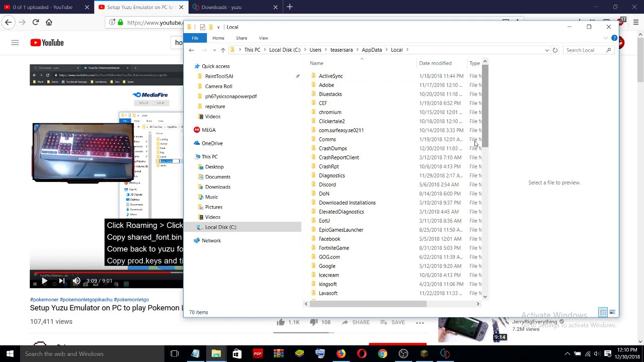Click Explorer horizontal scrollbar thumb
The height and width of the screenshot is (362, 644).
[368, 304]
